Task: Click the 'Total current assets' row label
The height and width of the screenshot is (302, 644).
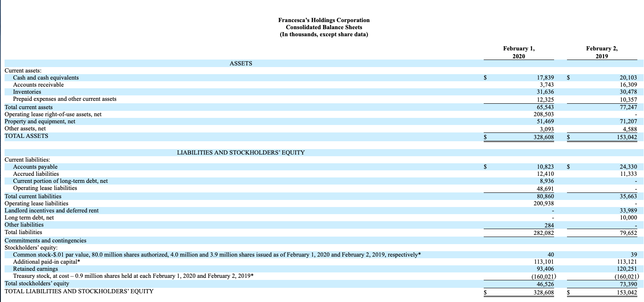Action: (29, 107)
